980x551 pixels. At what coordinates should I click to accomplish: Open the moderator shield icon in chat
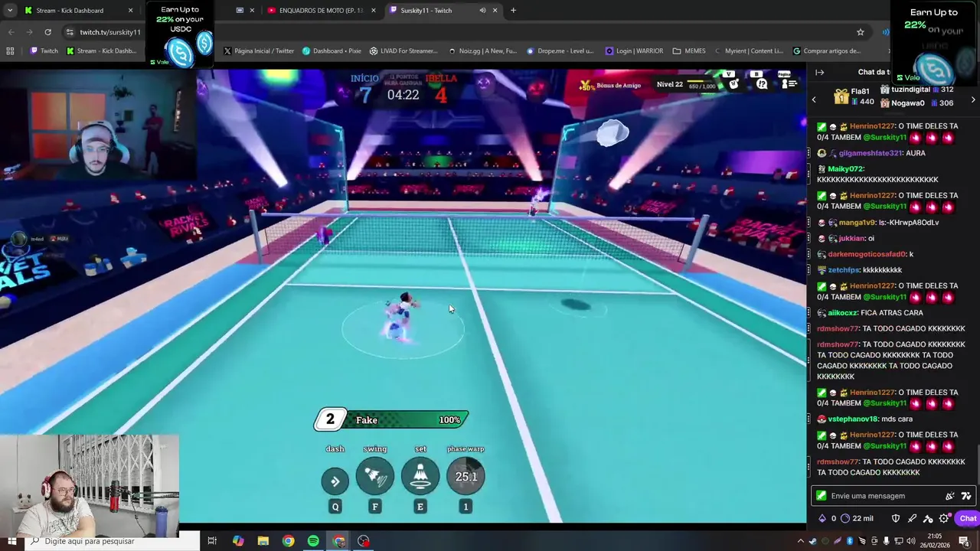[x=896, y=518]
